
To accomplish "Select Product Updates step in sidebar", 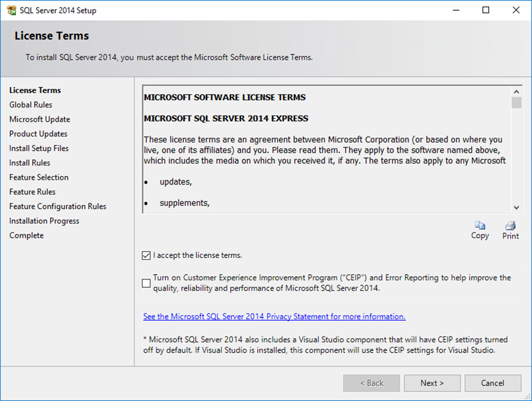I will coord(38,134).
